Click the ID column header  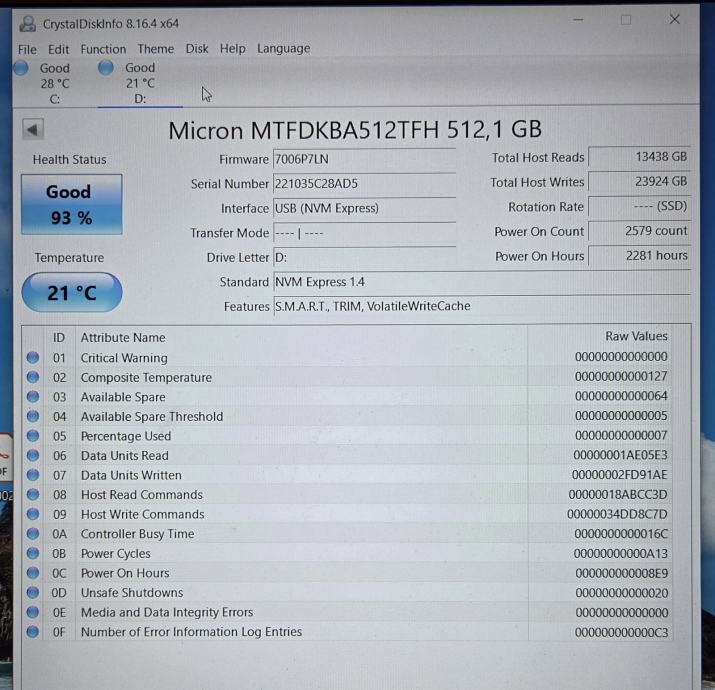tap(59, 338)
